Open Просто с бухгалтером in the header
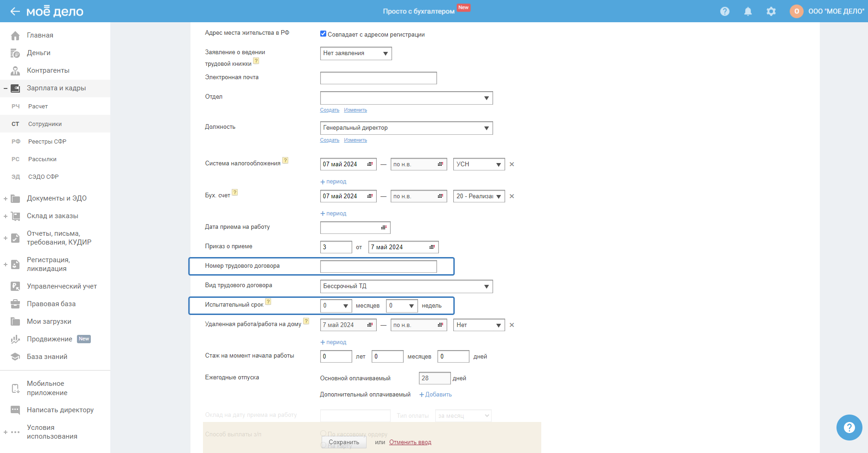Image resolution: width=868 pixels, height=453 pixels. [x=419, y=12]
